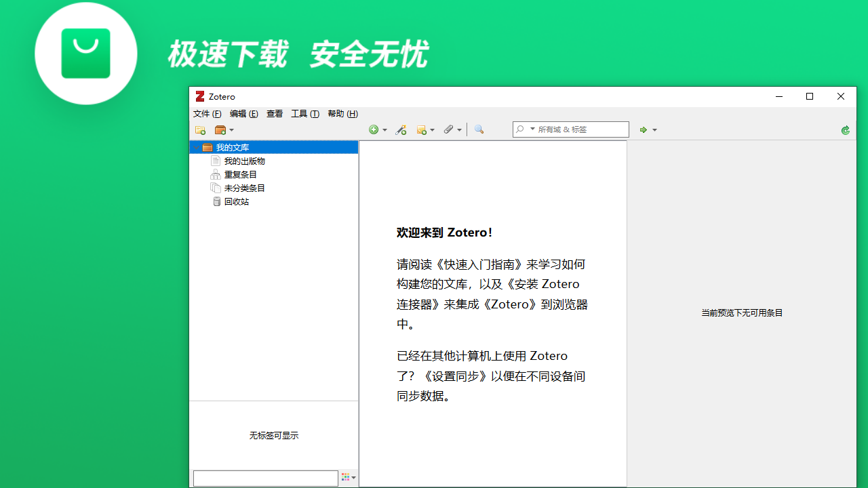Create a new collection
Viewport: 868px width, 488px height.
pyautogui.click(x=200, y=129)
